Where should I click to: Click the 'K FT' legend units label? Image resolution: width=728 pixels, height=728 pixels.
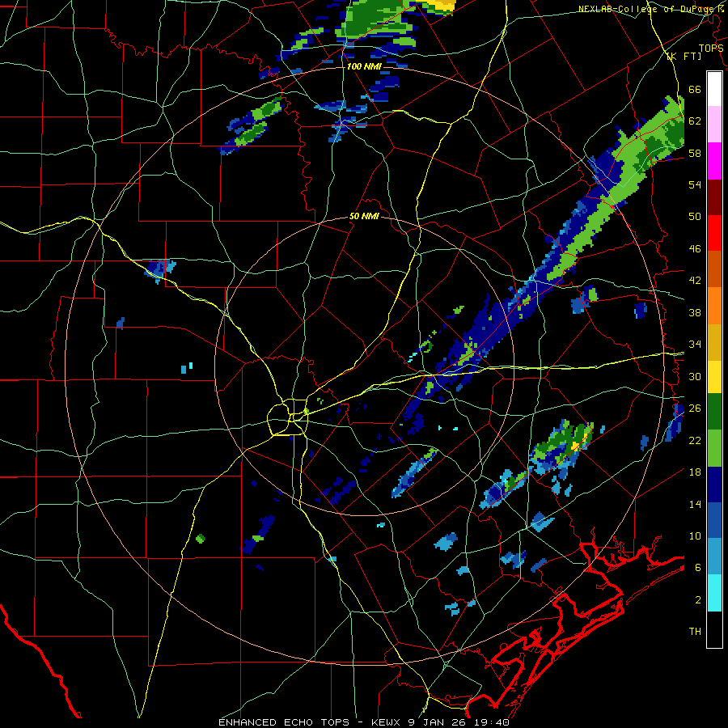pyautogui.click(x=684, y=56)
